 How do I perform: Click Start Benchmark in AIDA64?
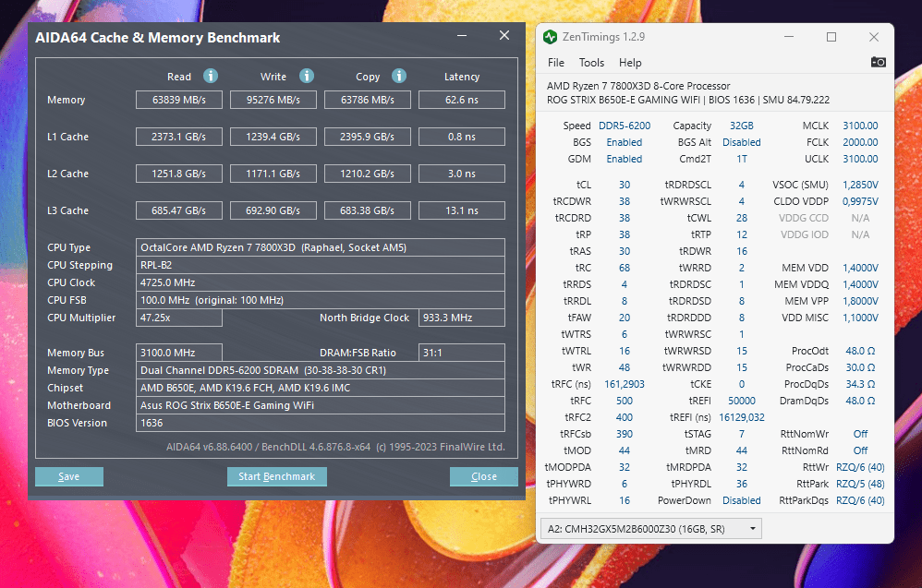point(277,476)
